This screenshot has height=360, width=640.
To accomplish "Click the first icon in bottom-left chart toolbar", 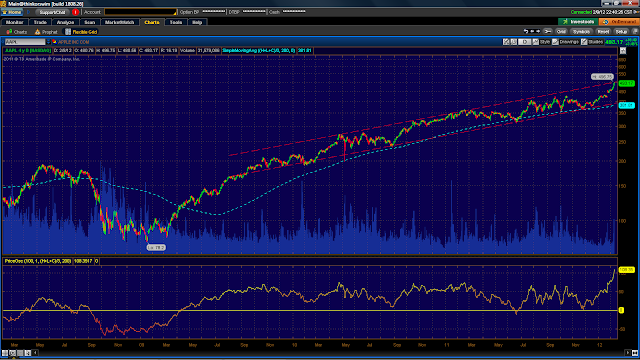I will pyautogui.click(x=5, y=353).
